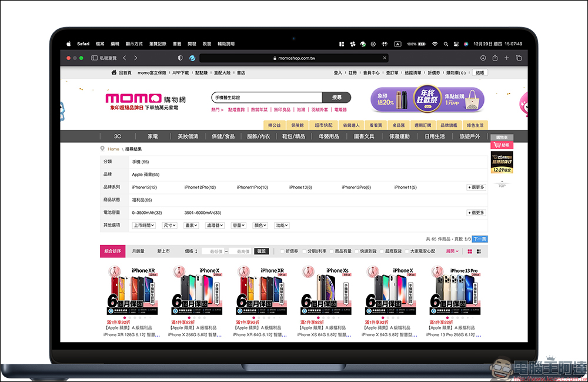
Task: Expand 選更多 in the 品牌系列 row
Action: point(476,187)
